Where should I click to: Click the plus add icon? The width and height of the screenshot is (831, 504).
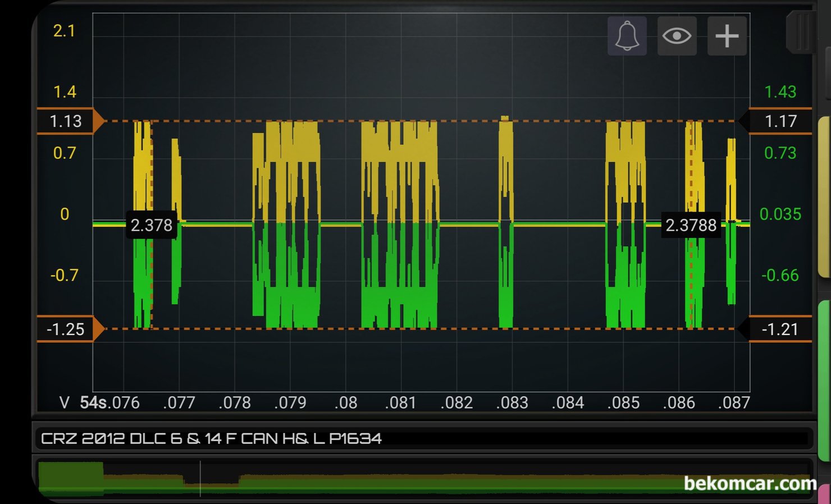(727, 36)
